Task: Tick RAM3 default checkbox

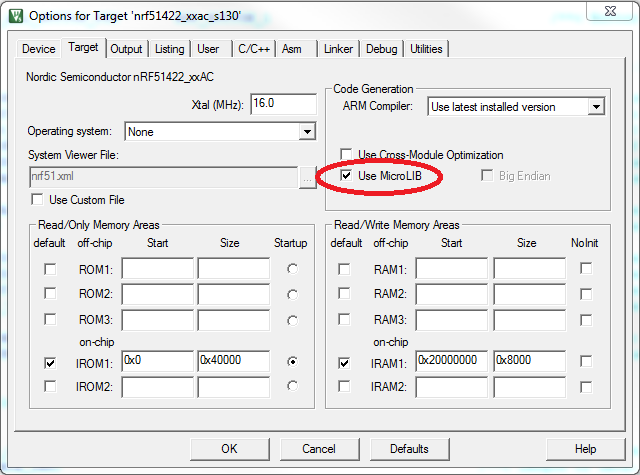Action: [x=344, y=319]
